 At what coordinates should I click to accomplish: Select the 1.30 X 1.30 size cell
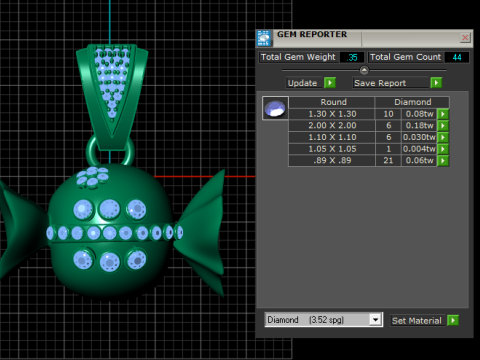tap(332, 114)
